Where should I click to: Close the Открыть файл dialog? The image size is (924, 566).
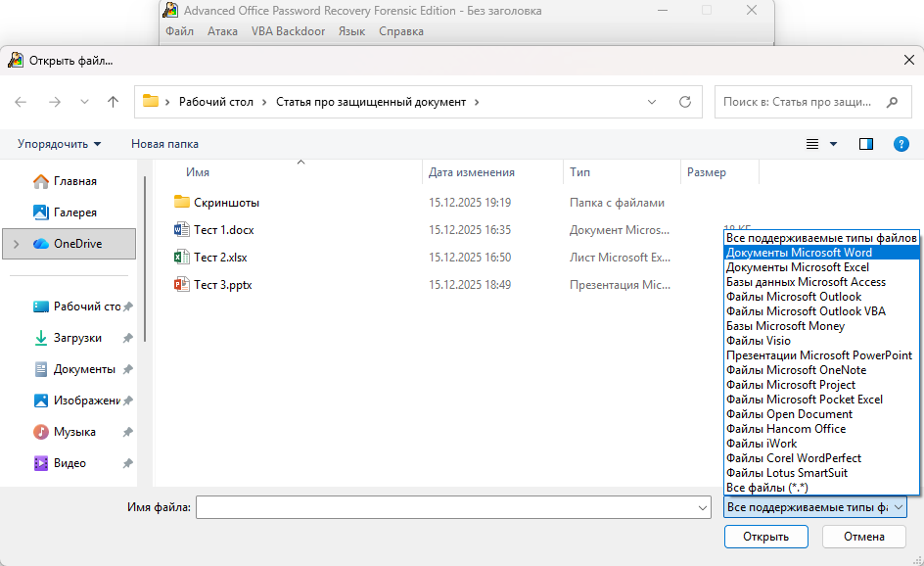click(x=908, y=60)
